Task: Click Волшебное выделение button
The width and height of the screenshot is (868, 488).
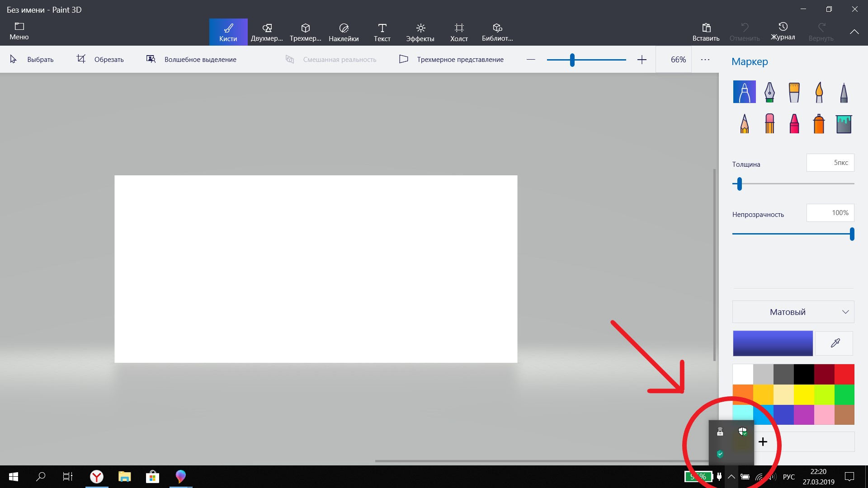Action: pos(191,59)
